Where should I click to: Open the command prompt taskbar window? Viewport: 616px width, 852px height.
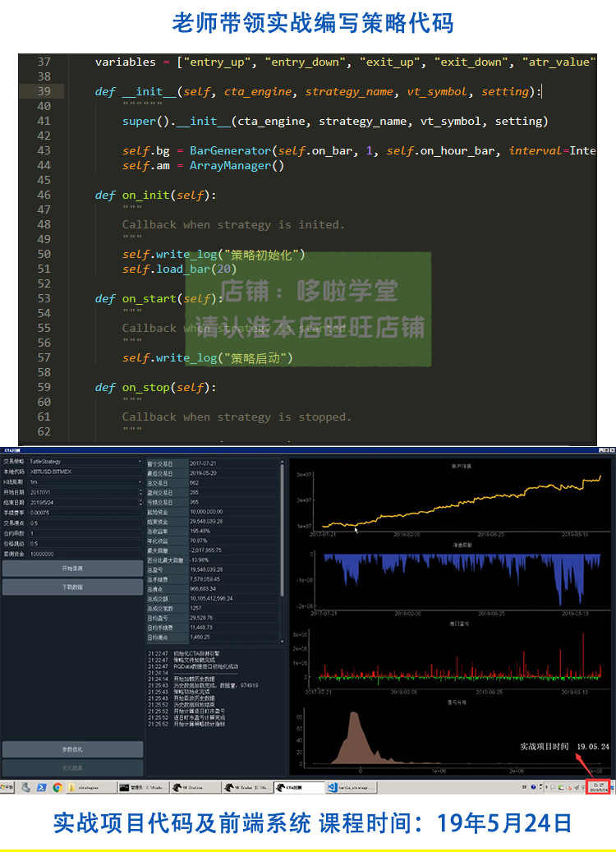(x=142, y=787)
